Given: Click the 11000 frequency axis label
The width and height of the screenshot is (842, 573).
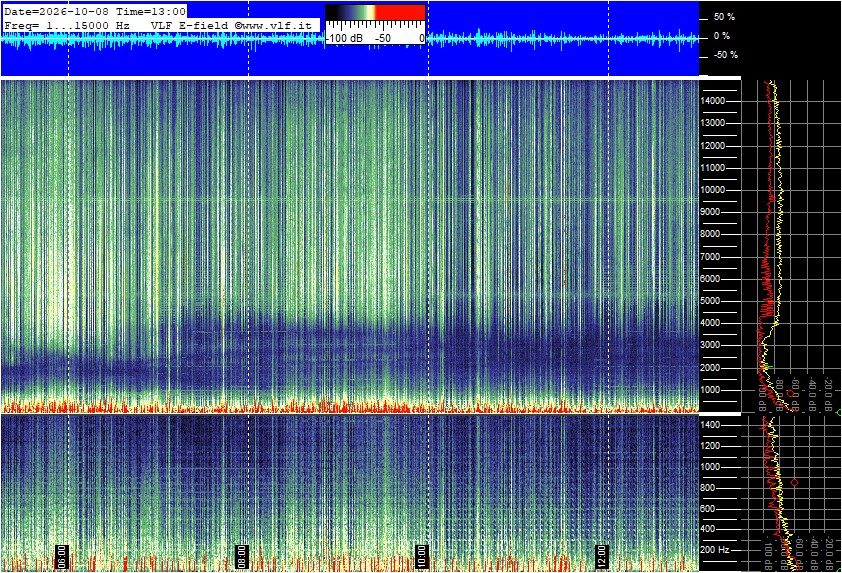Looking at the screenshot, I should click(713, 168).
